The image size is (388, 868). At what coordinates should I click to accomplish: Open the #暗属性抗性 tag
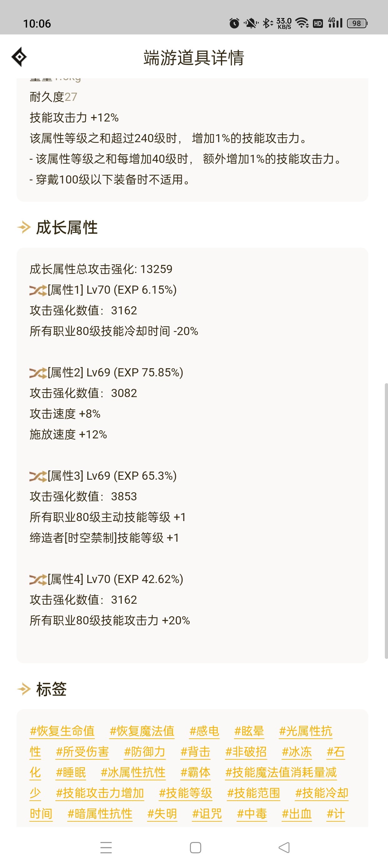(x=100, y=814)
